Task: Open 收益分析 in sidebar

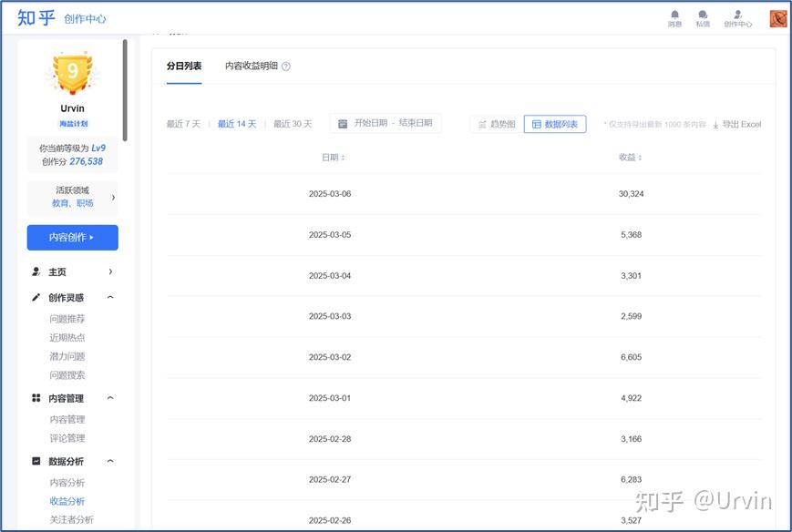Action: click(x=67, y=501)
